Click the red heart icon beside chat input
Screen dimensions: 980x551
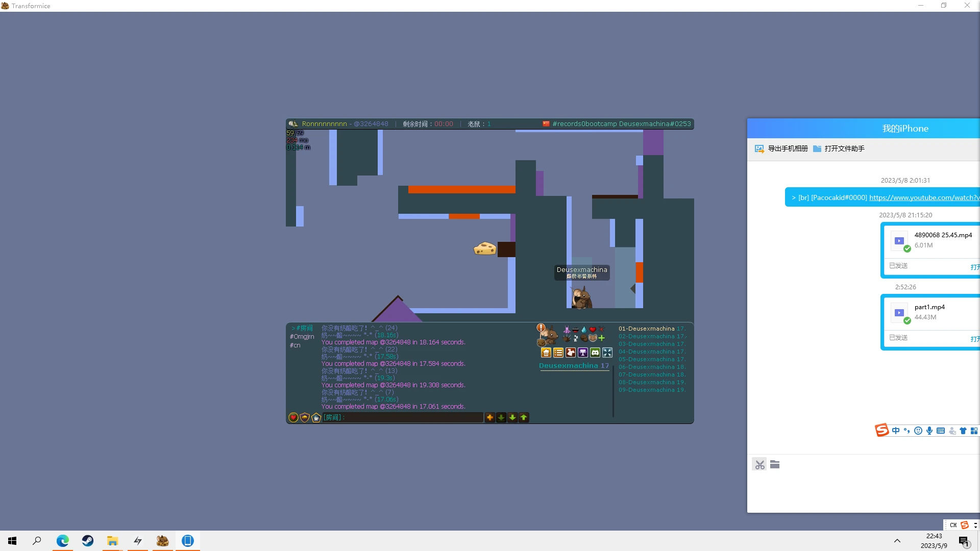[x=293, y=418]
